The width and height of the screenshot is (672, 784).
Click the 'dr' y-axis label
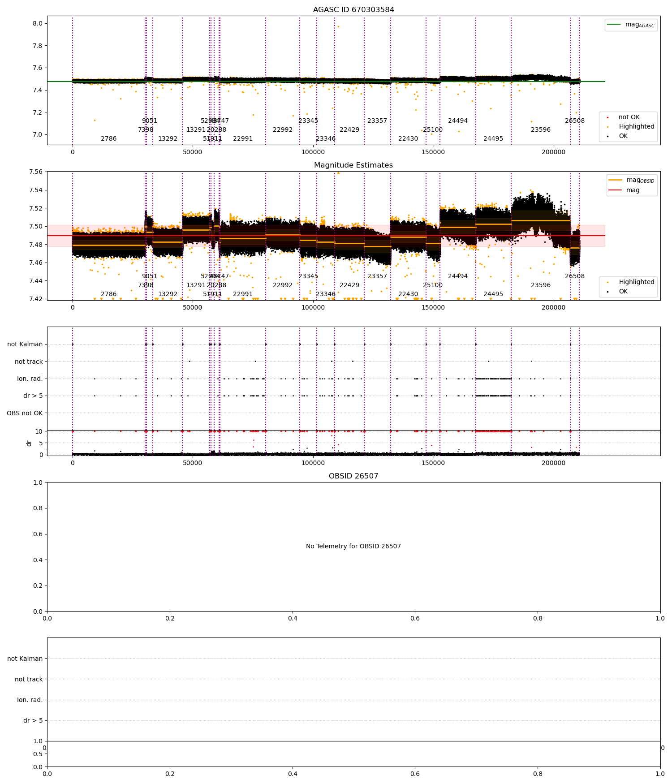(29, 443)
